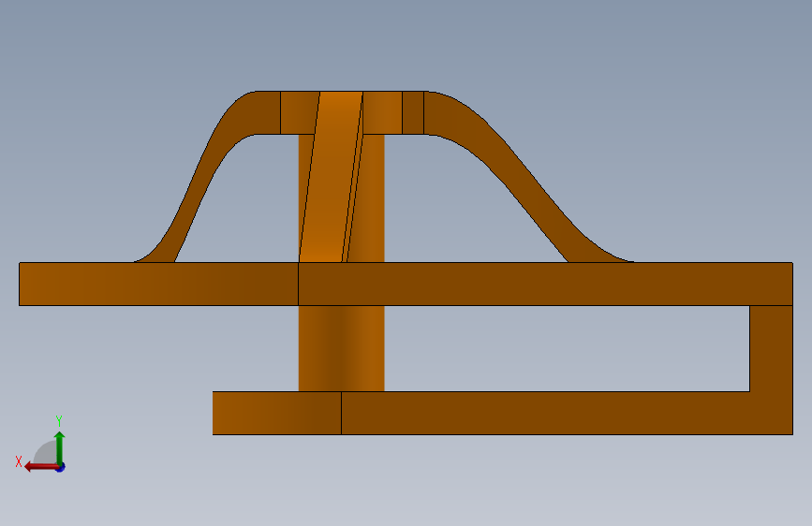Click the blue Z axis dot on triad
812x526 pixels.
(x=61, y=467)
